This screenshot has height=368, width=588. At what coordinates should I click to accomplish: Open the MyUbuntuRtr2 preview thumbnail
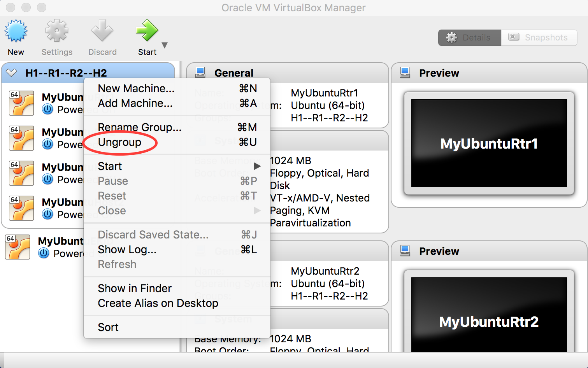tap(488, 322)
